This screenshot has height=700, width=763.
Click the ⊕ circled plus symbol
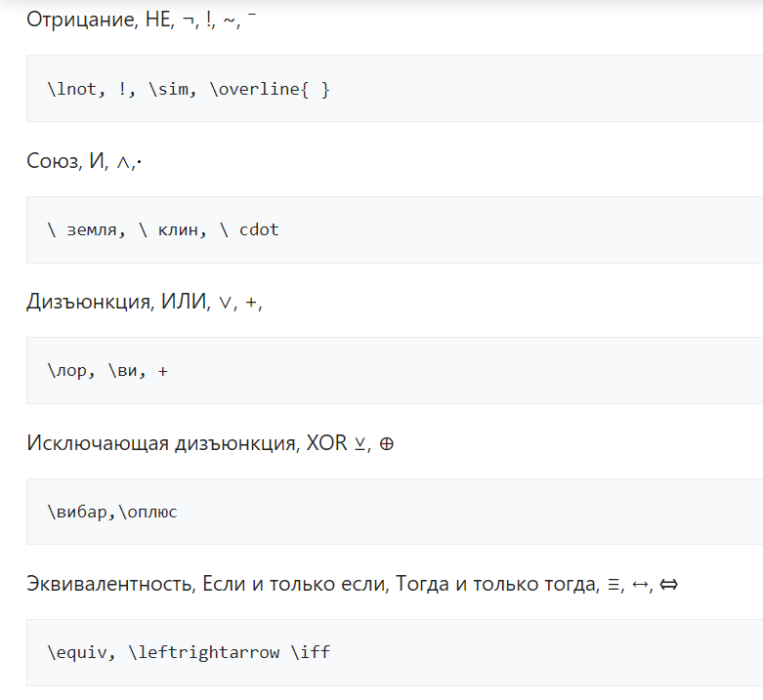tap(387, 444)
